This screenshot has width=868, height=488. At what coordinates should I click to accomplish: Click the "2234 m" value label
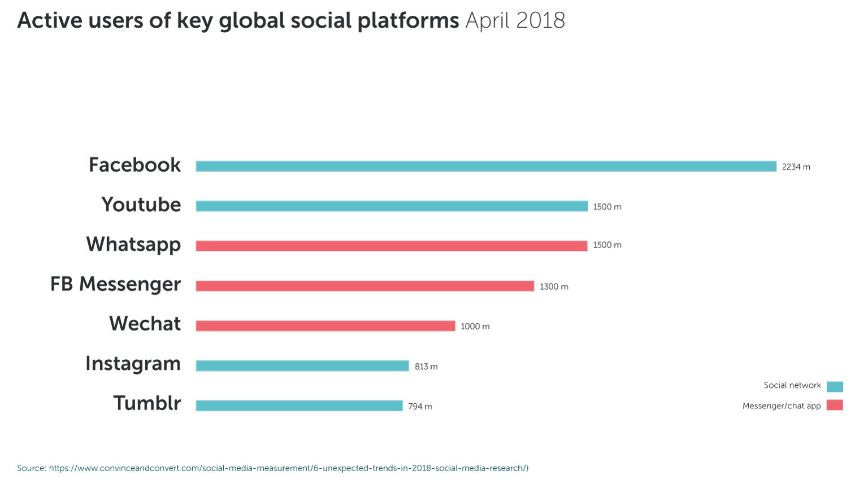point(796,167)
